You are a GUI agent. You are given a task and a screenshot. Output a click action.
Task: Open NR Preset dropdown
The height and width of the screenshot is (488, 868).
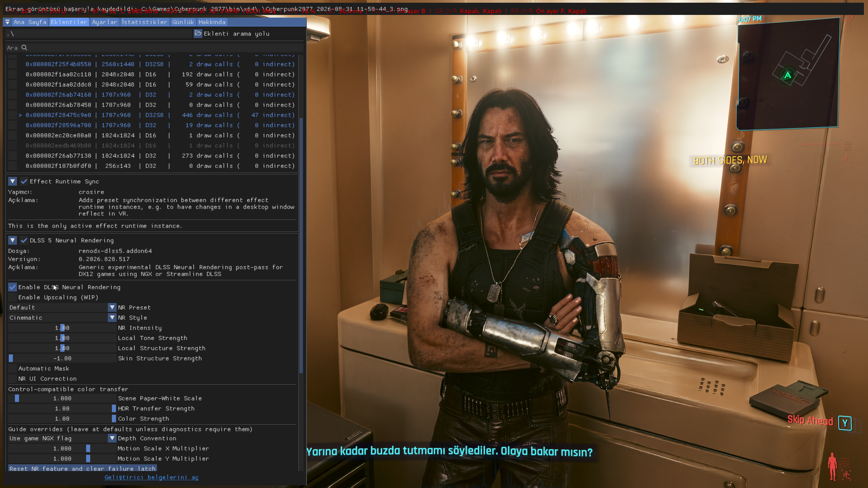point(62,308)
